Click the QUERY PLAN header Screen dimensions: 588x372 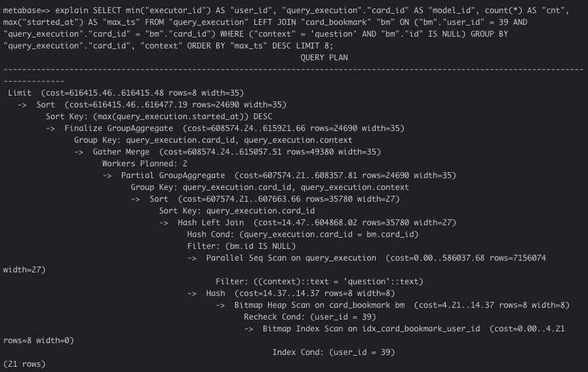click(324, 58)
